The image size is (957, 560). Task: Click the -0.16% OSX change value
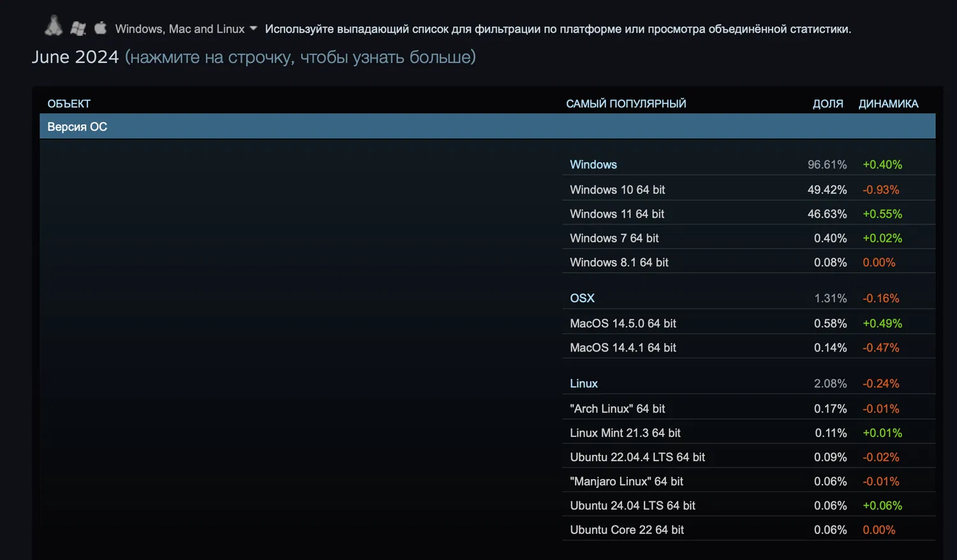(881, 298)
